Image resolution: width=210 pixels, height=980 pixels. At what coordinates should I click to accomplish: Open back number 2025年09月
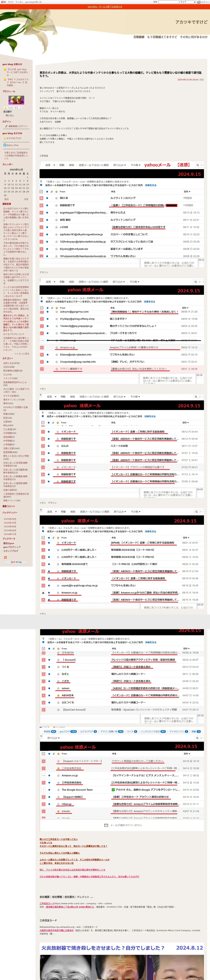coord(10,519)
